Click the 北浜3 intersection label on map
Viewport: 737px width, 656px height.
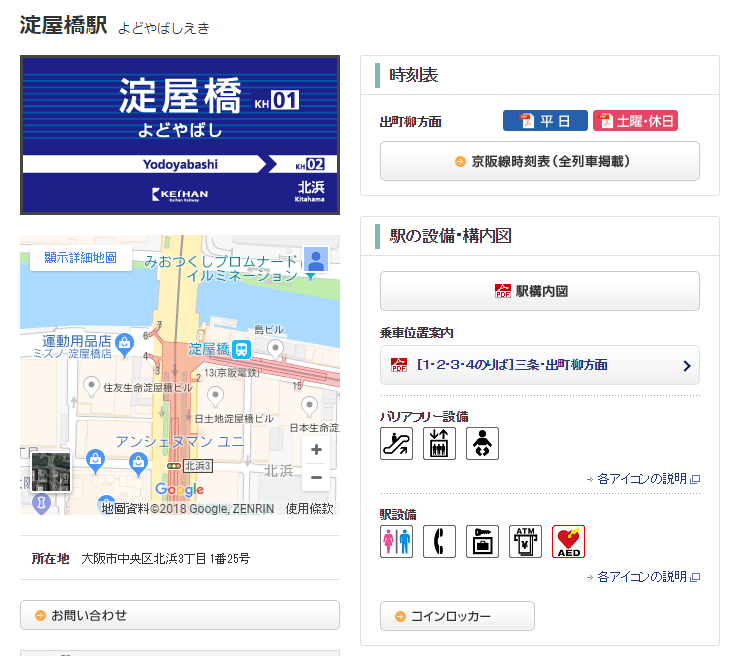coord(197,466)
